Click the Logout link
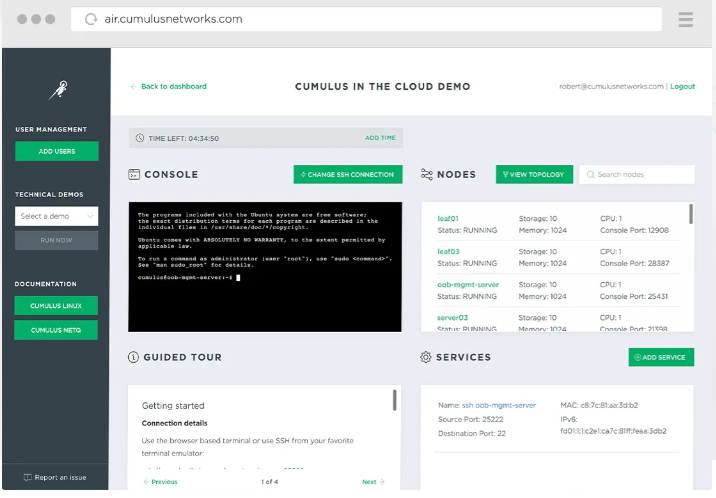Image resolution: width=716 pixels, height=498 pixels. tap(683, 87)
